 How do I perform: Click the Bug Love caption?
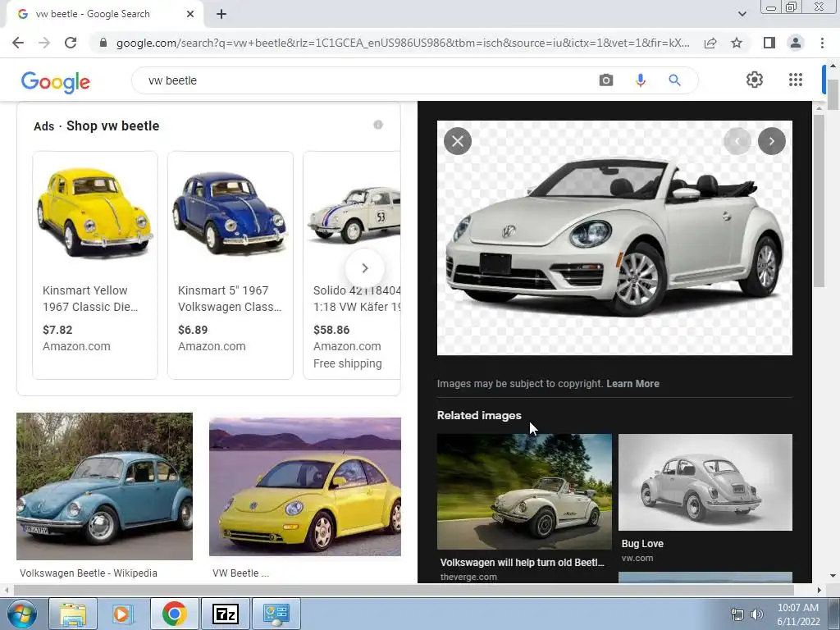pyautogui.click(x=642, y=544)
